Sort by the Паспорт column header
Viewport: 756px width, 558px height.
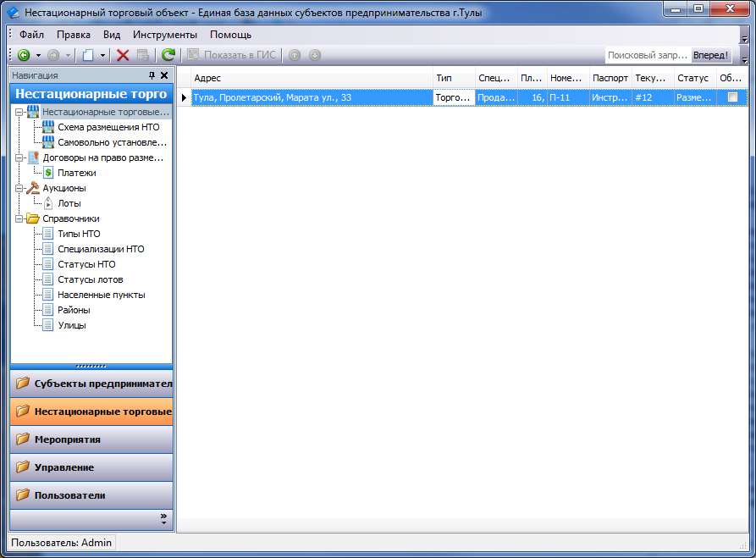(610, 78)
